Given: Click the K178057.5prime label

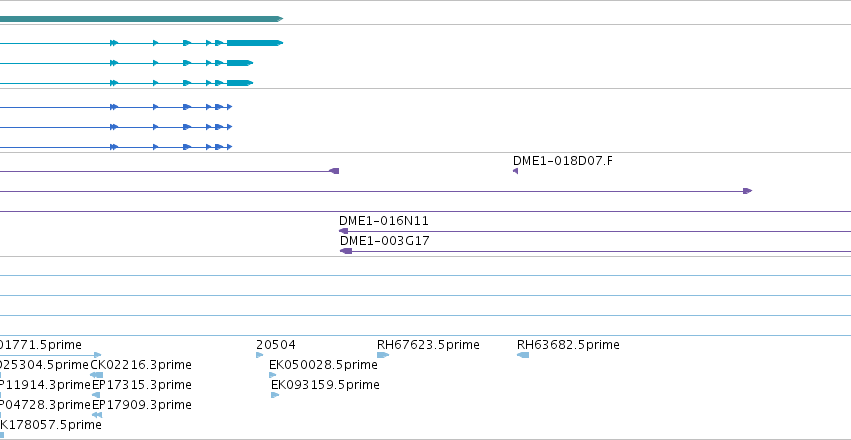Looking at the screenshot, I should [x=50, y=425].
